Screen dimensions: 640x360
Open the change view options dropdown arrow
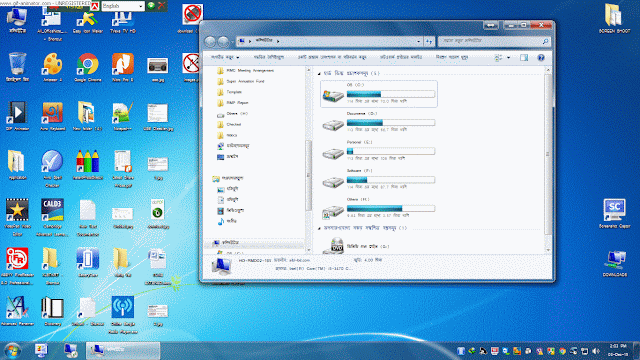point(509,58)
